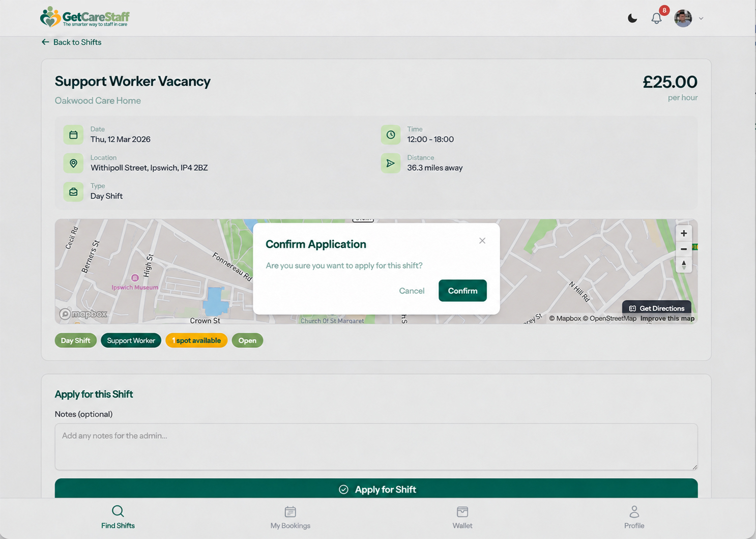
Task: Click the GetCareStaff logo
Action: coord(85,17)
